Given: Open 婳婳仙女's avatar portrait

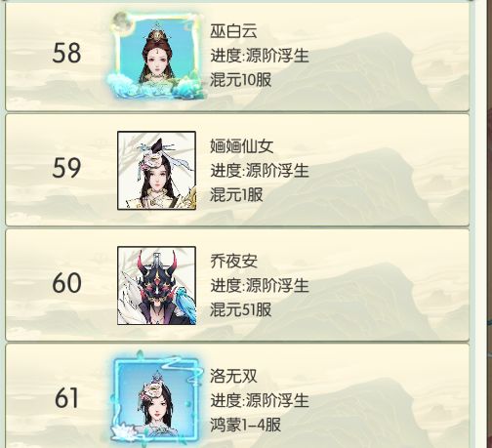Looking at the screenshot, I should 156,171.
